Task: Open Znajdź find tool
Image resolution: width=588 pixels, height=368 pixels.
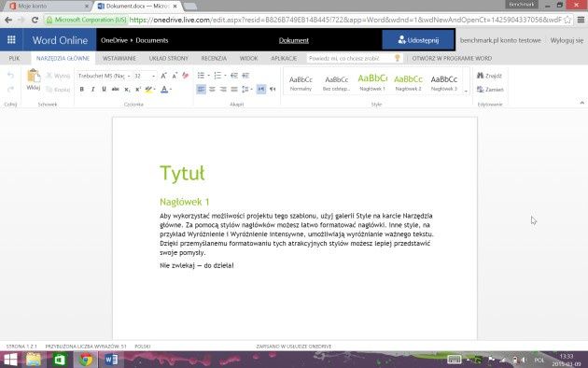Action: (x=489, y=76)
